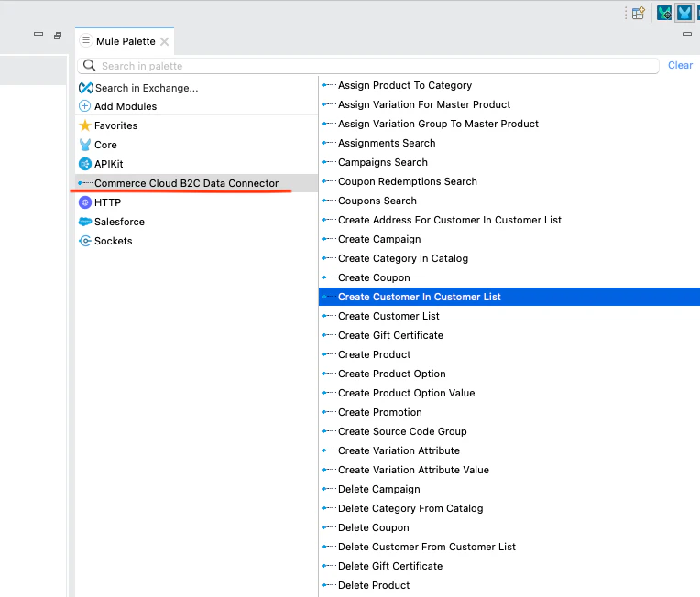Close the Mule Palette tab
Image resolution: width=700 pixels, height=597 pixels.
click(164, 41)
